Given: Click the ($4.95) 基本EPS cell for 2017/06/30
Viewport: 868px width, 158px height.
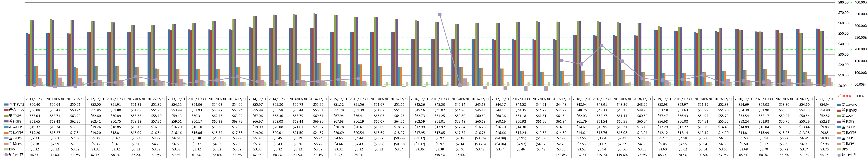Looking at the screenshot, I should (x=521, y=138).
